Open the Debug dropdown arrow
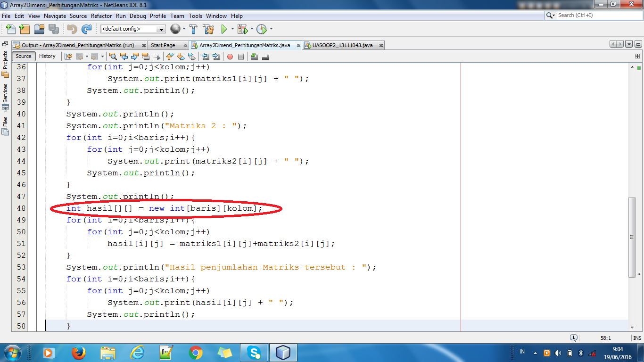Viewport: 644px width, 362px height. (251, 29)
